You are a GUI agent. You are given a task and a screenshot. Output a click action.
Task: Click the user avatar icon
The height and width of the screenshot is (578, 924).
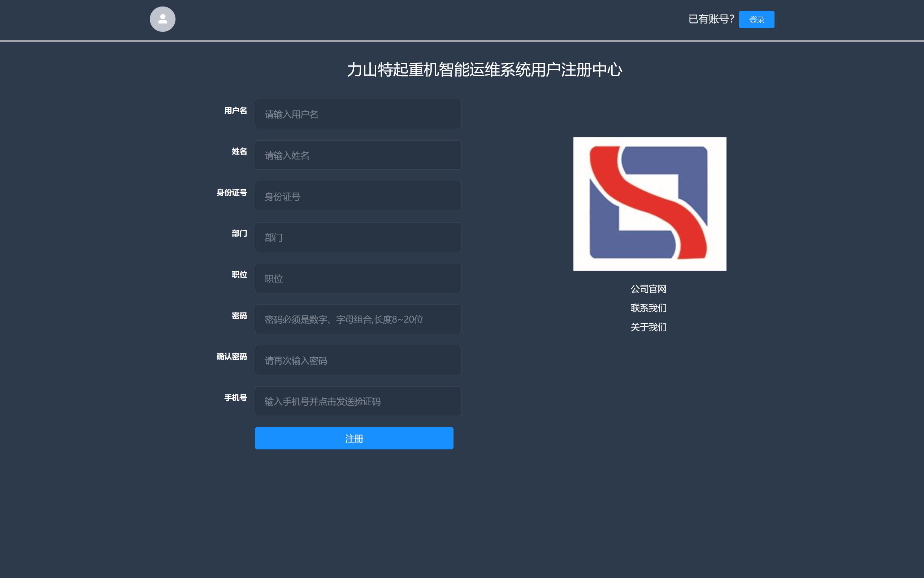[x=162, y=19]
